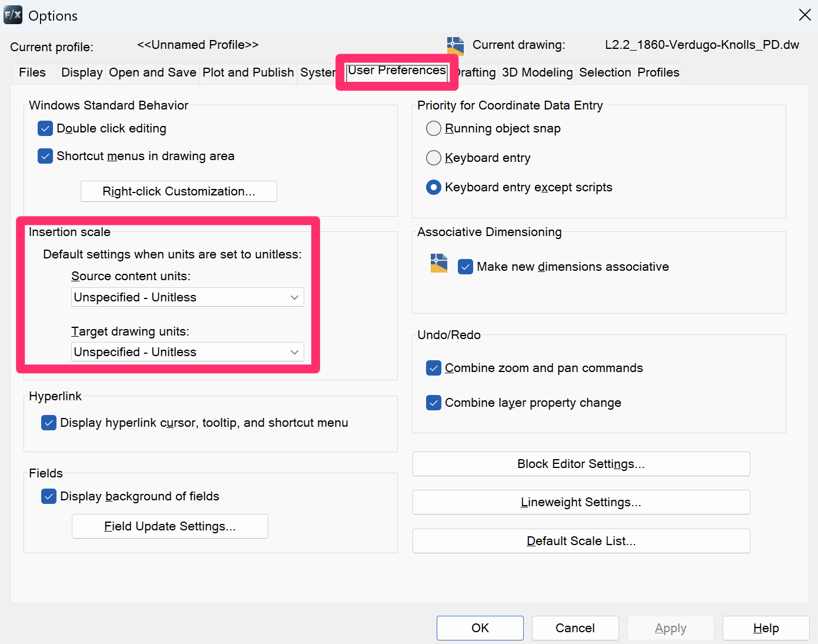This screenshot has width=818, height=644.
Task: Click the Right-click Customization button
Action: click(x=178, y=191)
